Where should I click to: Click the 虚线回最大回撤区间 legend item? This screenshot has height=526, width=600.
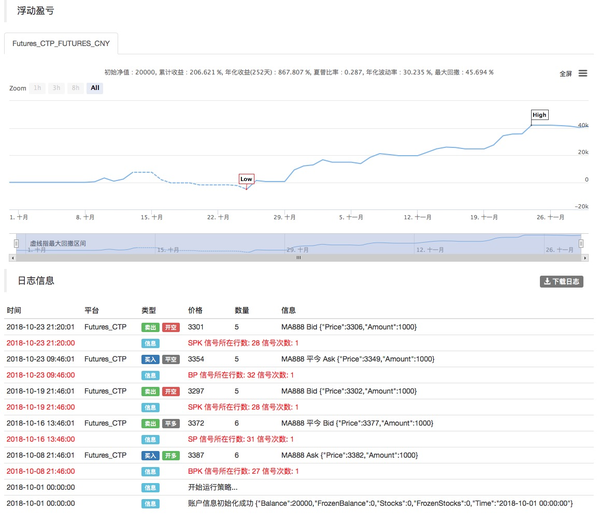[57, 244]
